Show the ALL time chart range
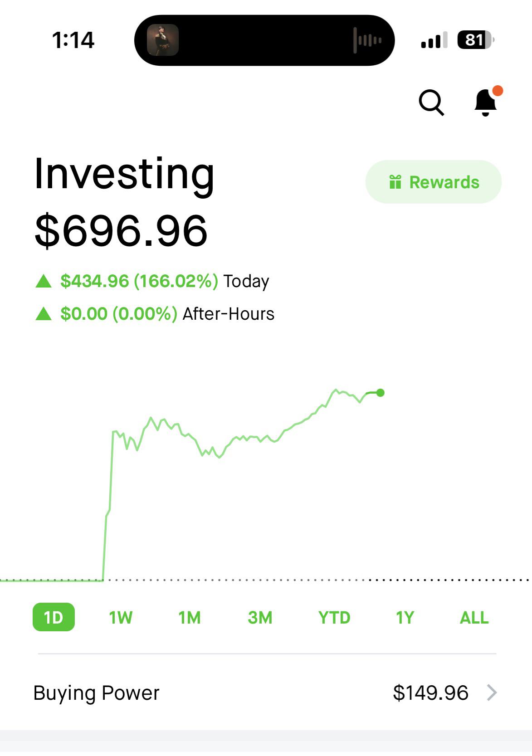The image size is (532, 756). click(474, 617)
